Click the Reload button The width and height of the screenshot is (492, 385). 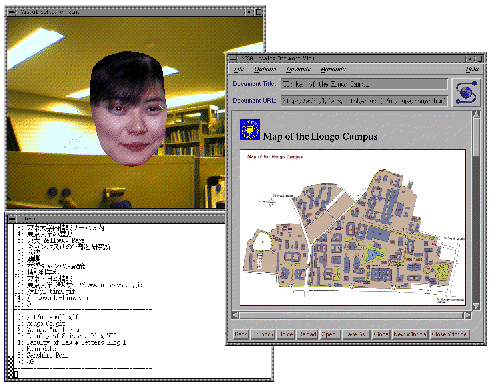point(308,334)
